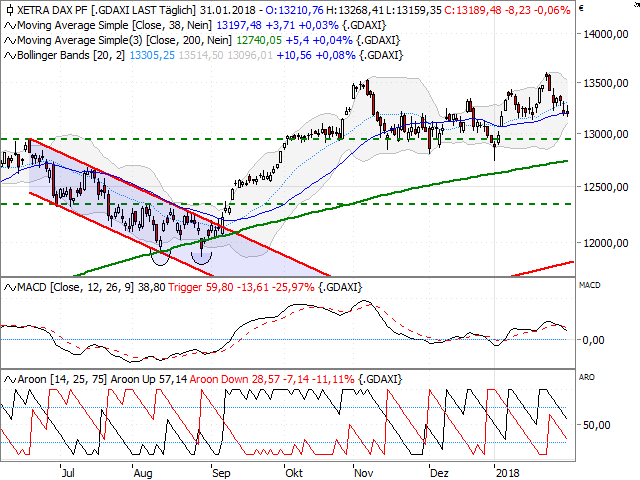Image resolution: width=640 pixels, height=480 pixels.
Task: Click the line icon before Moving Average Simple(3)
Action: (x=10, y=40)
